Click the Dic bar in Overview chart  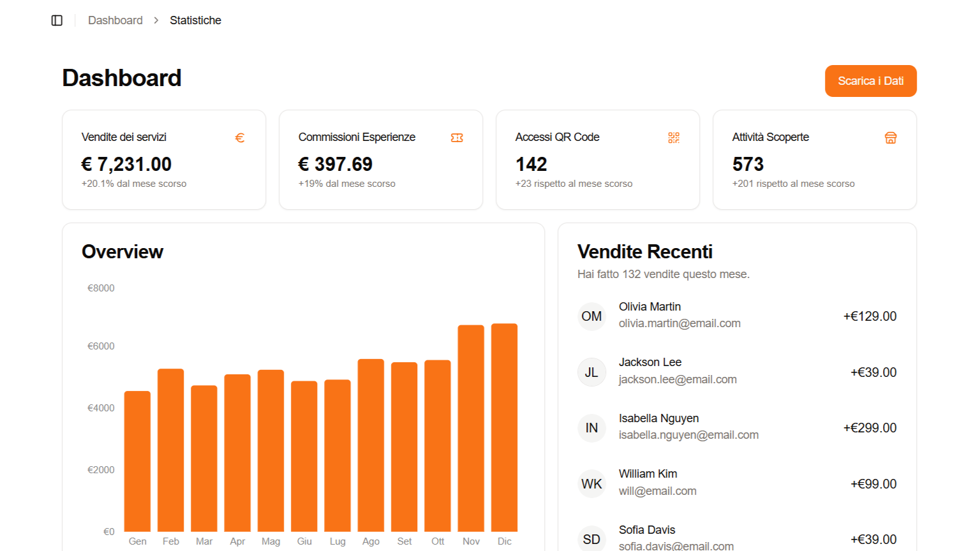pos(504,427)
